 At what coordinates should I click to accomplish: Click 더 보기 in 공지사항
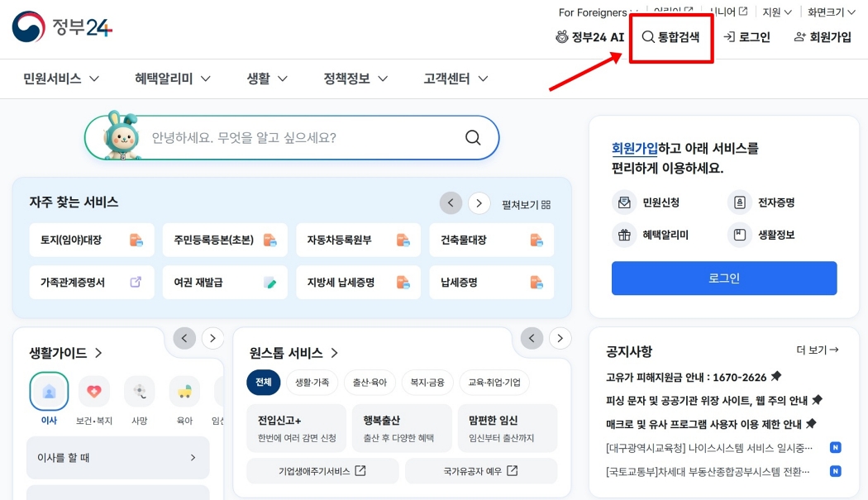[818, 350]
